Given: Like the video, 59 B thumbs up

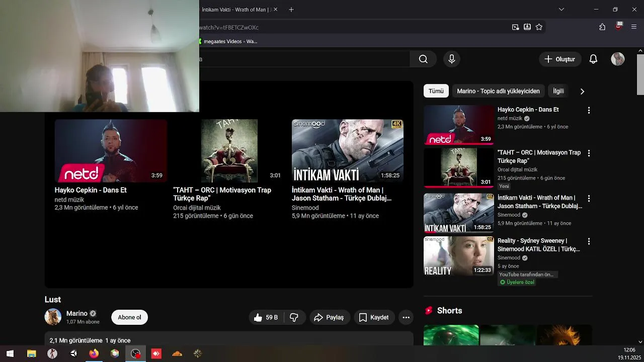Looking at the screenshot, I should pyautogui.click(x=266, y=317).
